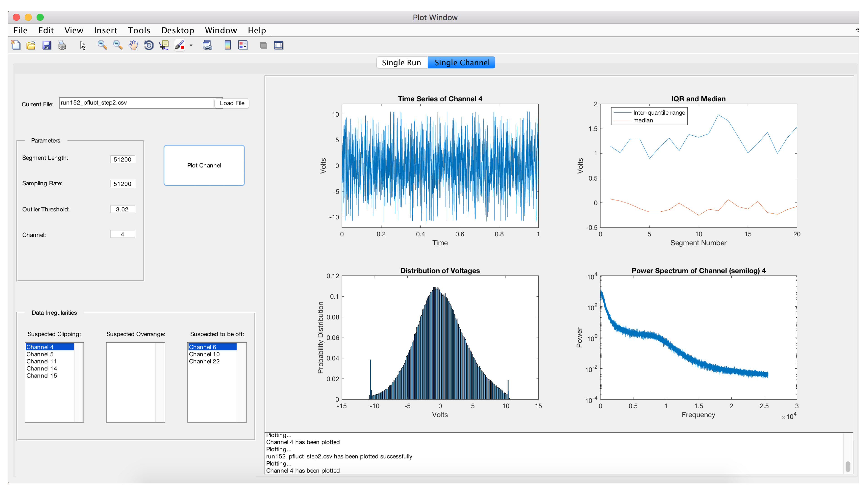Select the Rotate 3D tool
868x495 pixels.
149,45
